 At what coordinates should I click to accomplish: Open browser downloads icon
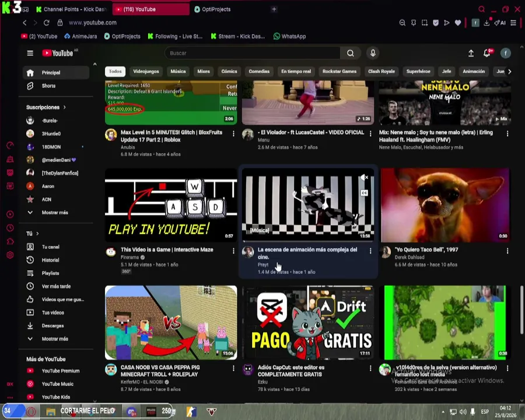point(487,23)
